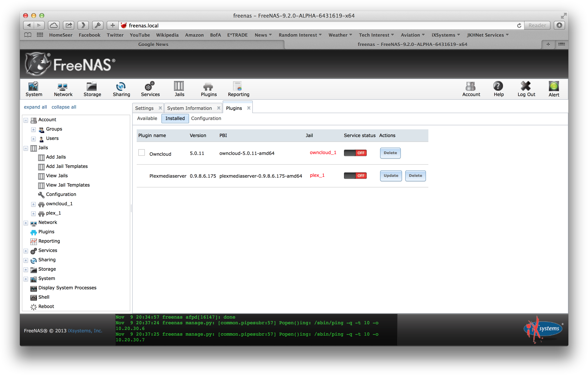Image resolution: width=588 pixels, height=375 pixels.
Task: Click the collapse all link
Action: [x=64, y=107]
